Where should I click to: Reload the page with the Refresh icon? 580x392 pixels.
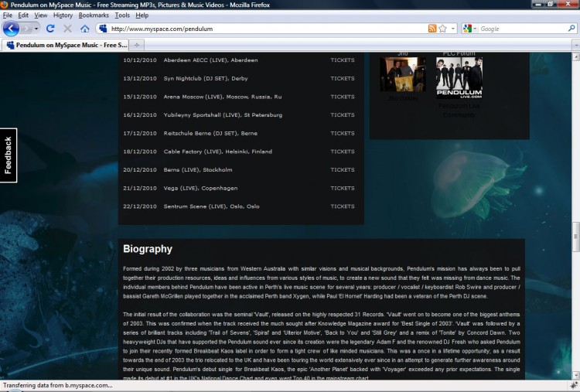point(50,29)
